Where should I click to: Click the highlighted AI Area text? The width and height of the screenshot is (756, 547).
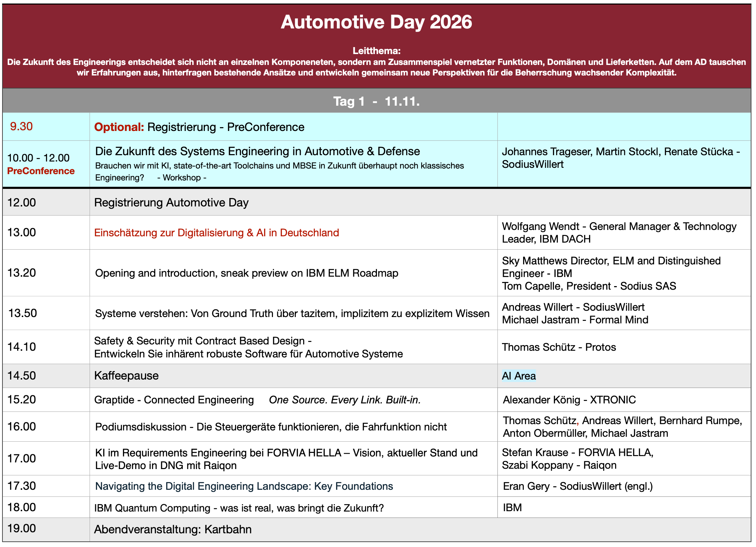click(519, 376)
